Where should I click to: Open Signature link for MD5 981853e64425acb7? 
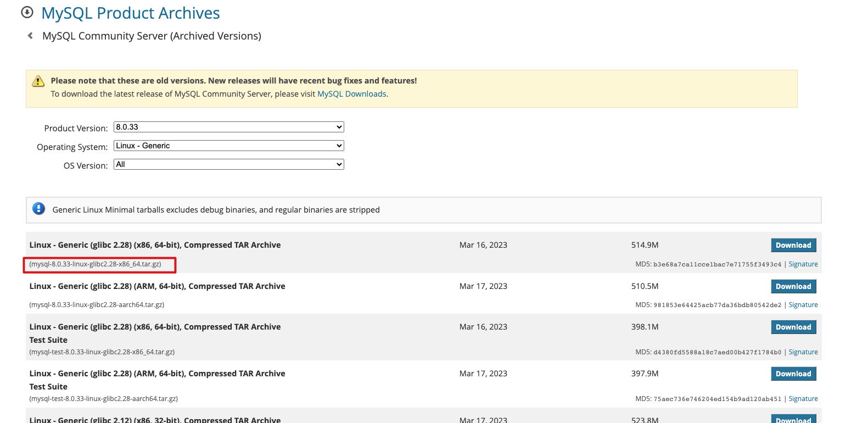click(x=803, y=305)
